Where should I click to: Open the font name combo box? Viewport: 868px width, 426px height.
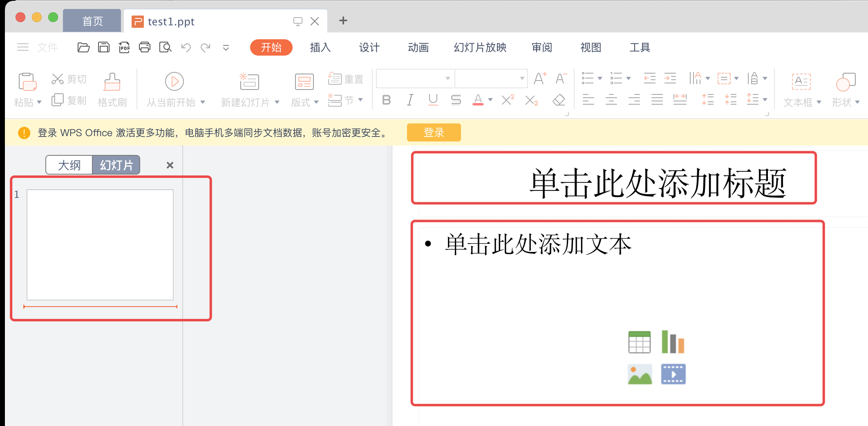coord(415,78)
